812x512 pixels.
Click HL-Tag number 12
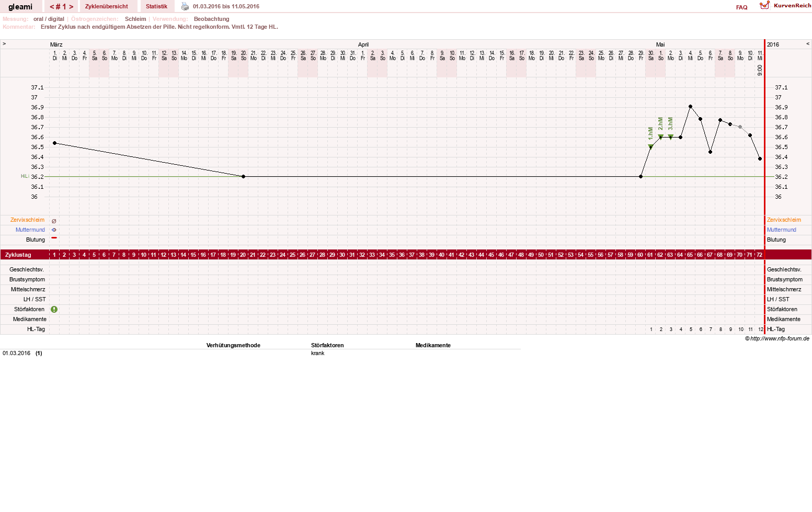(760, 329)
